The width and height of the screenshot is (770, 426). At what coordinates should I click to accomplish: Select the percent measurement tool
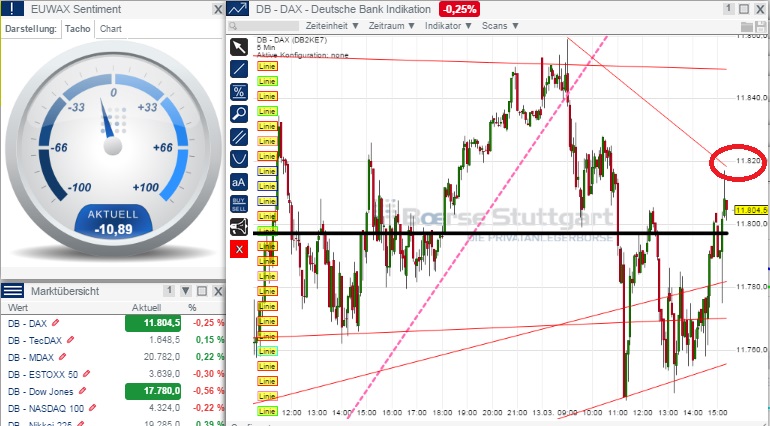239,92
